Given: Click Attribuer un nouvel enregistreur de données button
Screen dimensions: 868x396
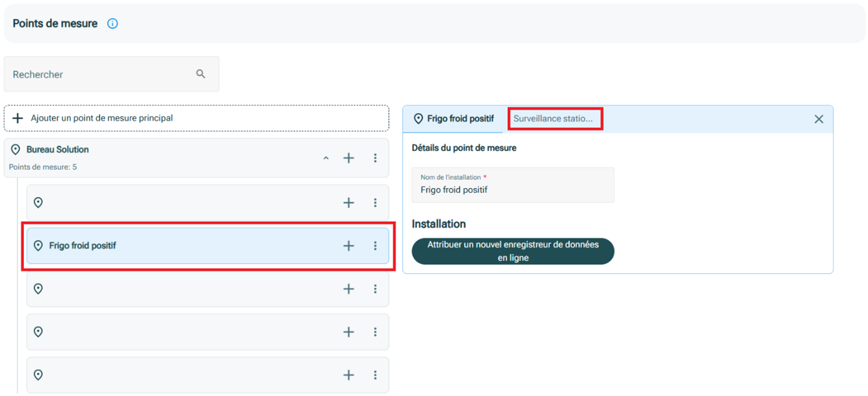Looking at the screenshot, I should [x=512, y=251].
